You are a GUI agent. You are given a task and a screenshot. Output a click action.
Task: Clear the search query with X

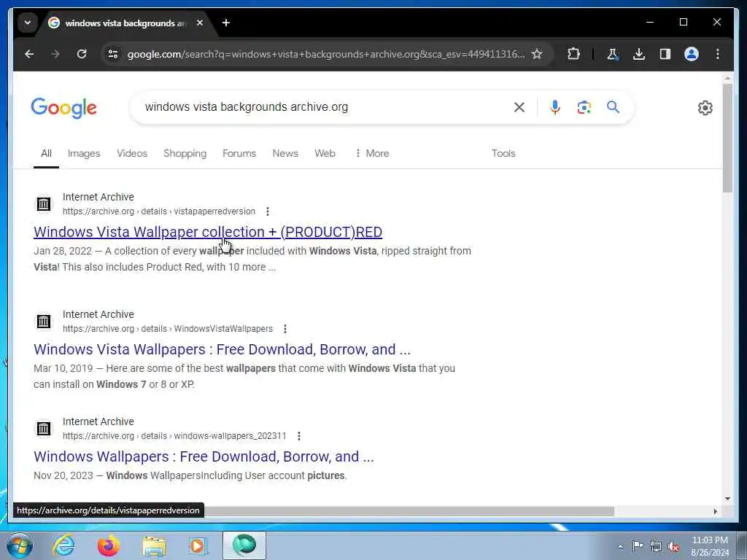click(519, 107)
